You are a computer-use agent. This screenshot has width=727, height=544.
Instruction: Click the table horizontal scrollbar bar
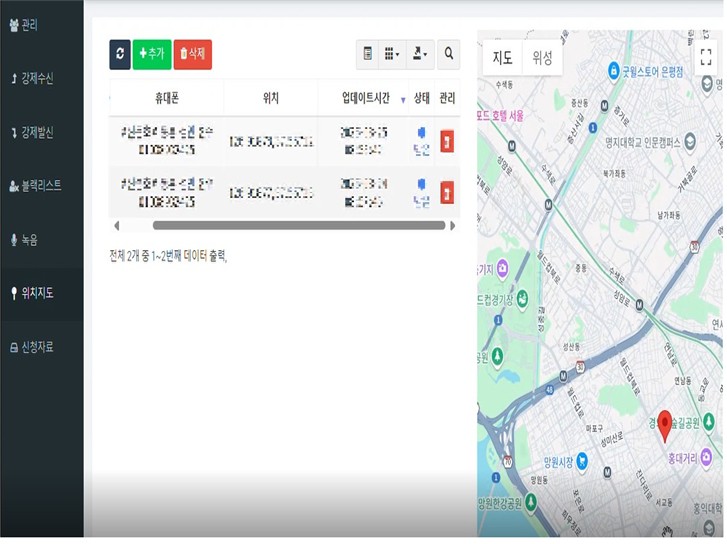click(x=299, y=225)
